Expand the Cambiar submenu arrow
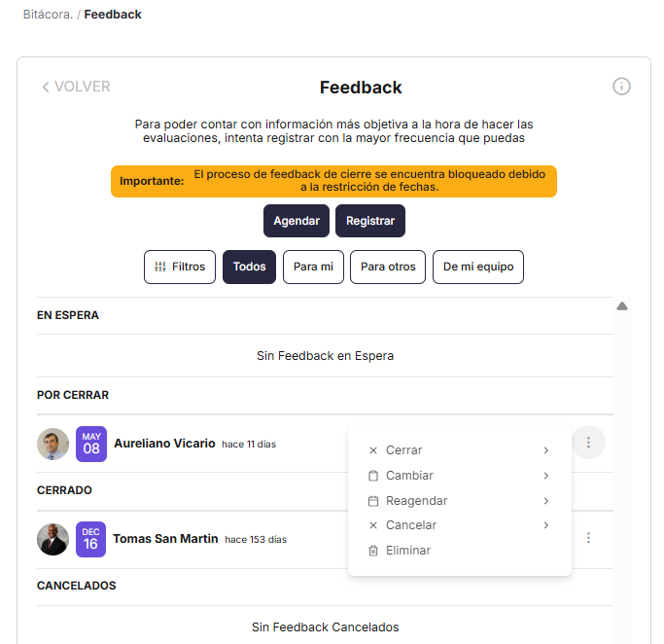 (546, 476)
